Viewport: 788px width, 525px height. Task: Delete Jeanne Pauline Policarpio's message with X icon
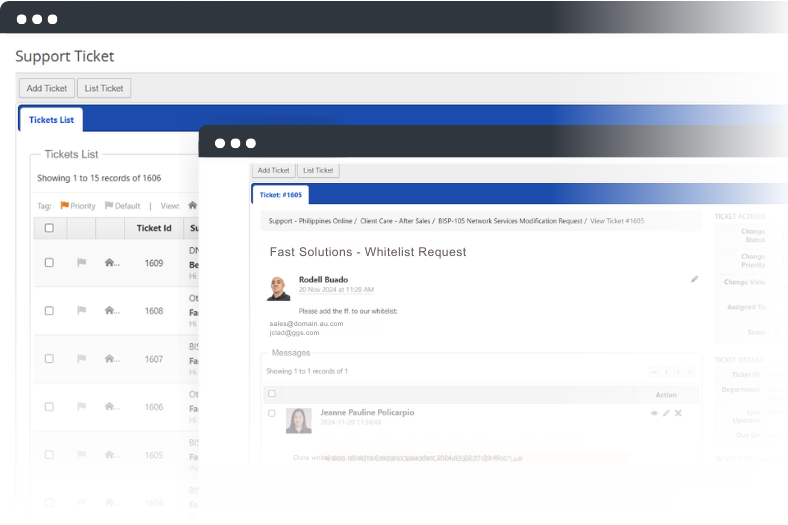[x=678, y=413]
